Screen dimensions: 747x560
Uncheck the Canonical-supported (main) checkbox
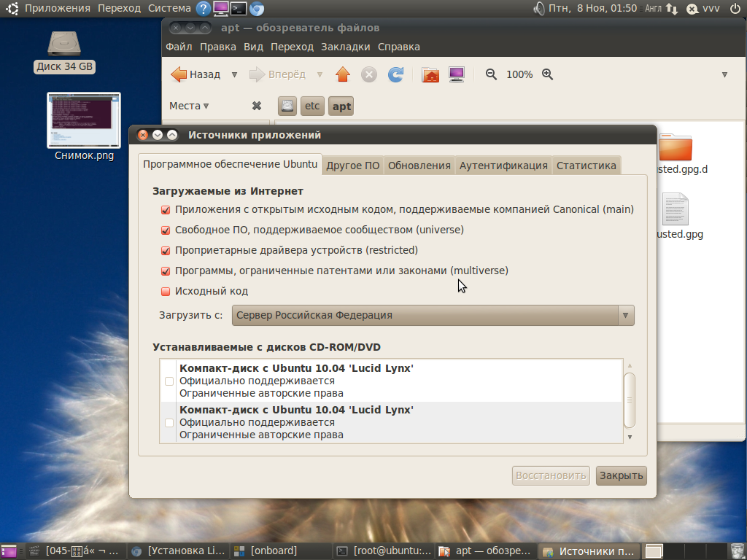pyautogui.click(x=166, y=209)
